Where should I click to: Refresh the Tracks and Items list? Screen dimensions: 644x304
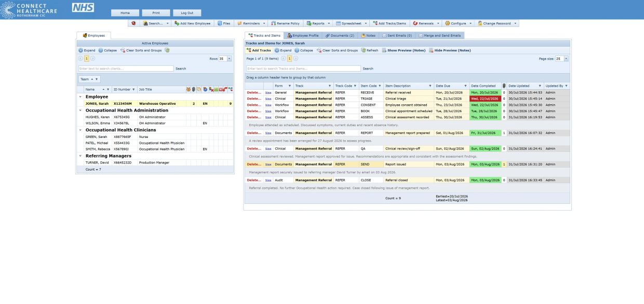click(370, 50)
